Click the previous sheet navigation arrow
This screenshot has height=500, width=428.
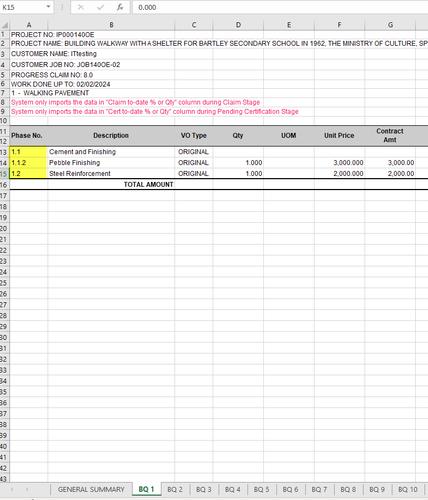[12, 489]
